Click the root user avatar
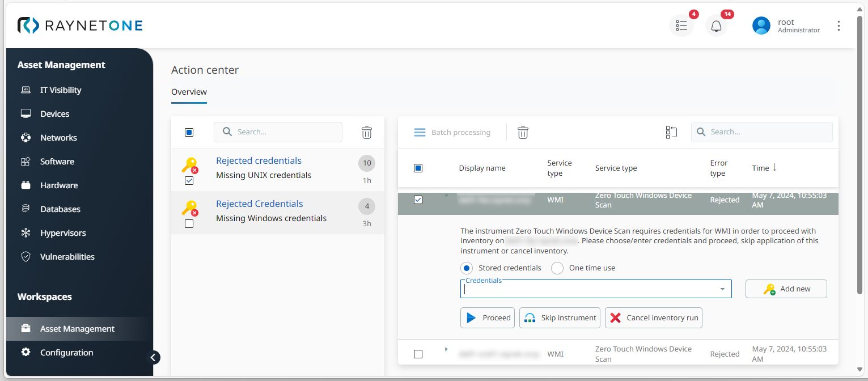This screenshot has width=868, height=381. coord(761,26)
